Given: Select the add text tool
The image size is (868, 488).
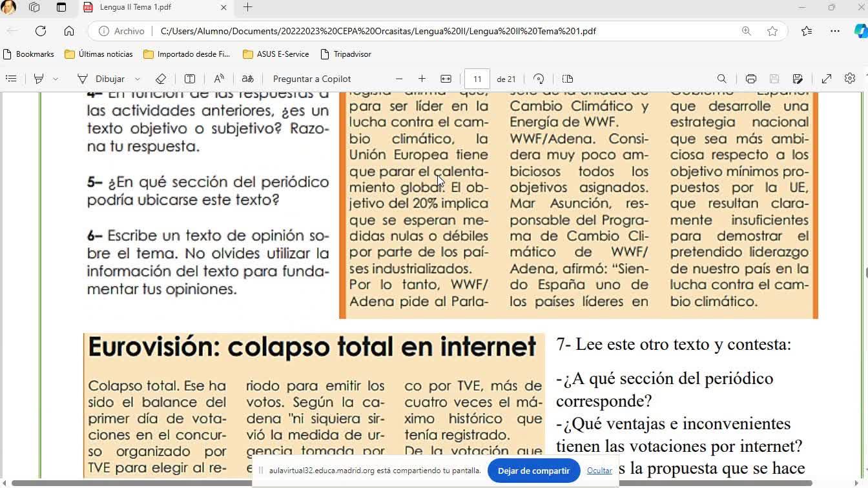Looking at the screenshot, I should (190, 79).
